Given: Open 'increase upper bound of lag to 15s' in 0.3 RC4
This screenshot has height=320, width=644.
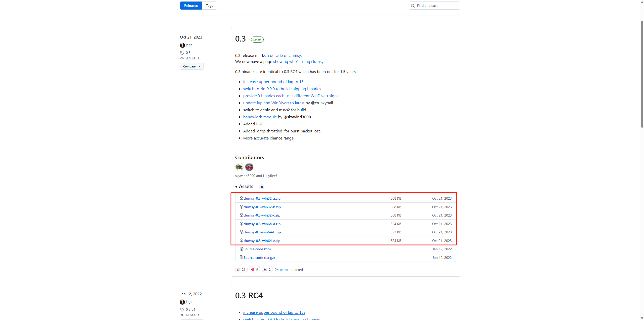Looking at the screenshot, I should (x=274, y=312).
